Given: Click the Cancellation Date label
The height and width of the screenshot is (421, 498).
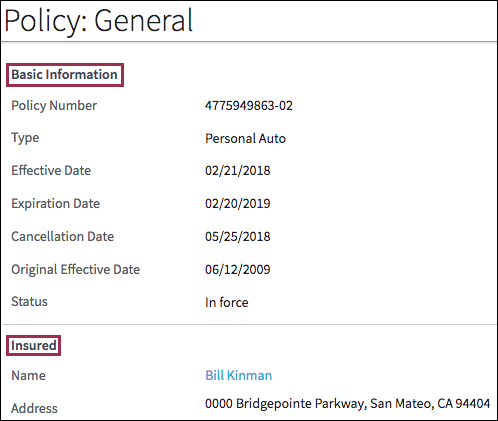Looking at the screenshot, I should [x=63, y=236].
